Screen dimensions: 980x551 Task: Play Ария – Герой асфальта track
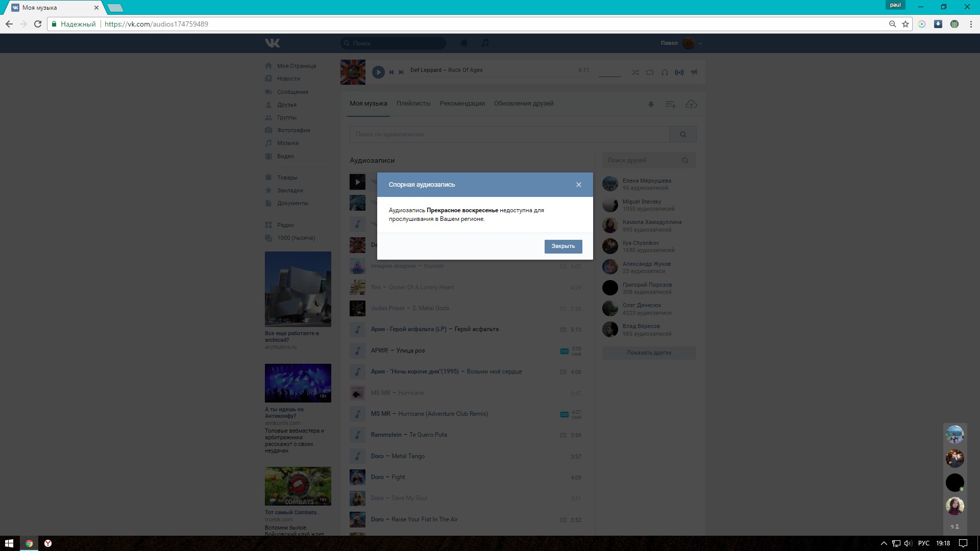click(x=357, y=330)
